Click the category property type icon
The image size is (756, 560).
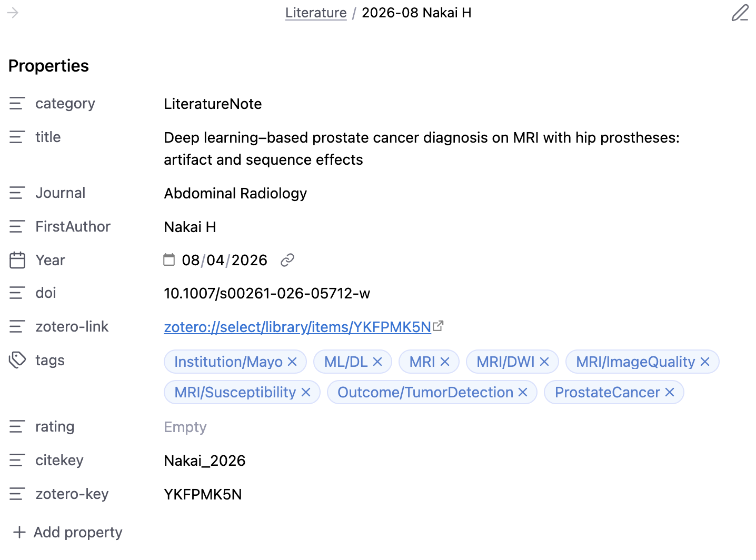tap(17, 103)
